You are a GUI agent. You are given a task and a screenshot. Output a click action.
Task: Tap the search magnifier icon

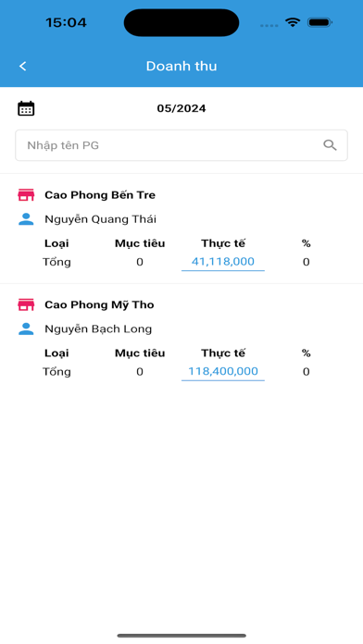point(330,145)
